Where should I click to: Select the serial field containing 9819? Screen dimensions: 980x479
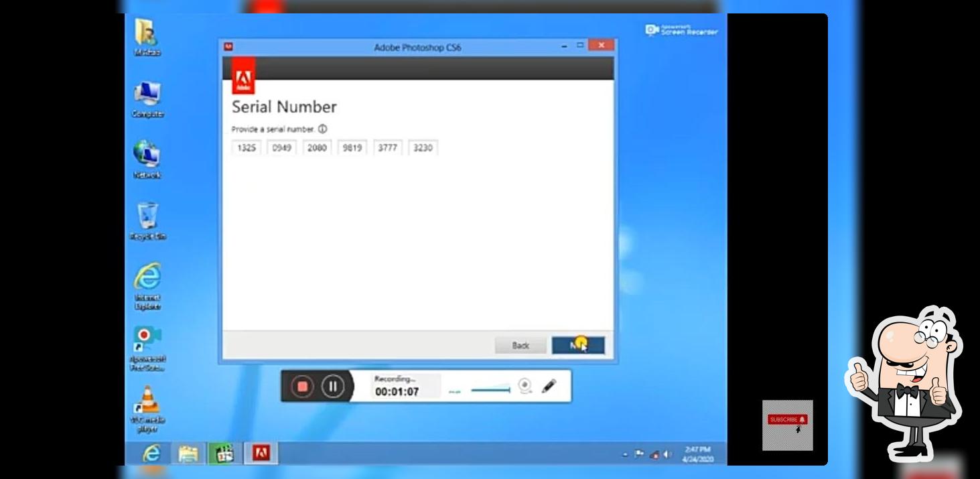click(352, 148)
